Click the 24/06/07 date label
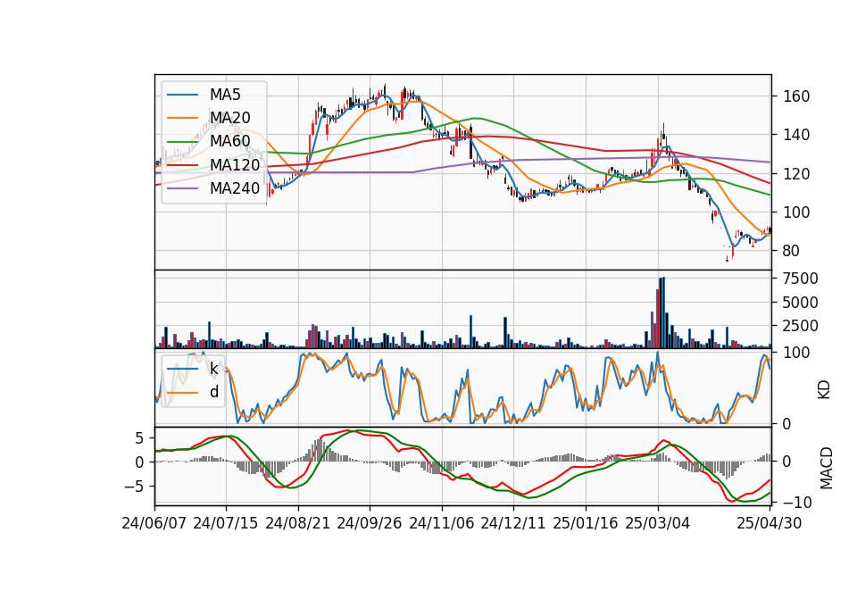 [x=154, y=523]
